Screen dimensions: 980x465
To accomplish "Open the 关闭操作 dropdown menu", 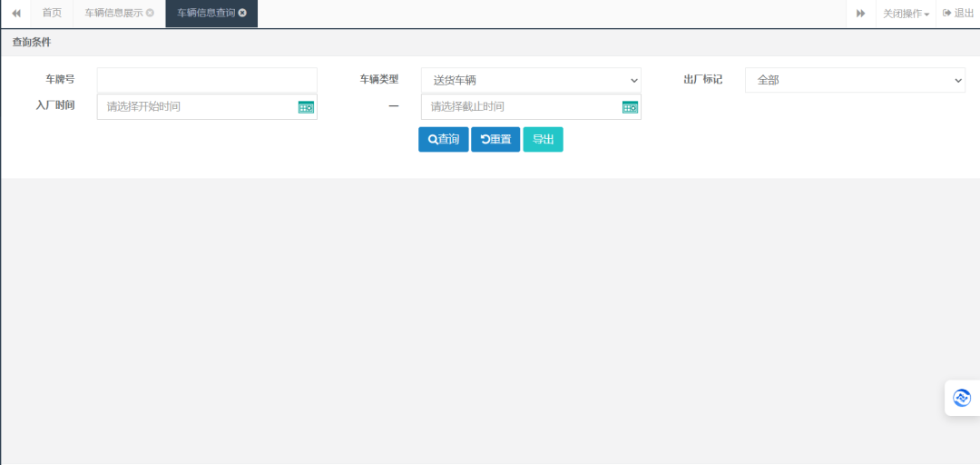I will [x=906, y=13].
